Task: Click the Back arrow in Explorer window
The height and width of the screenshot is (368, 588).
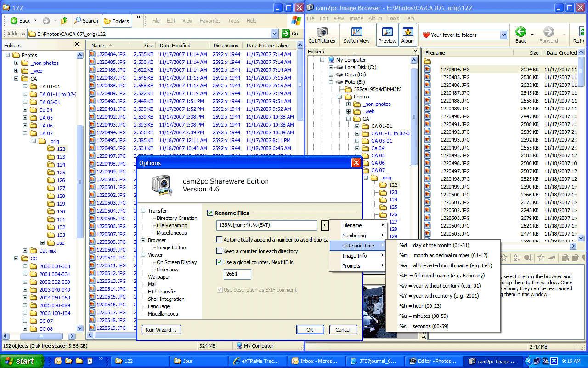Action: point(14,21)
